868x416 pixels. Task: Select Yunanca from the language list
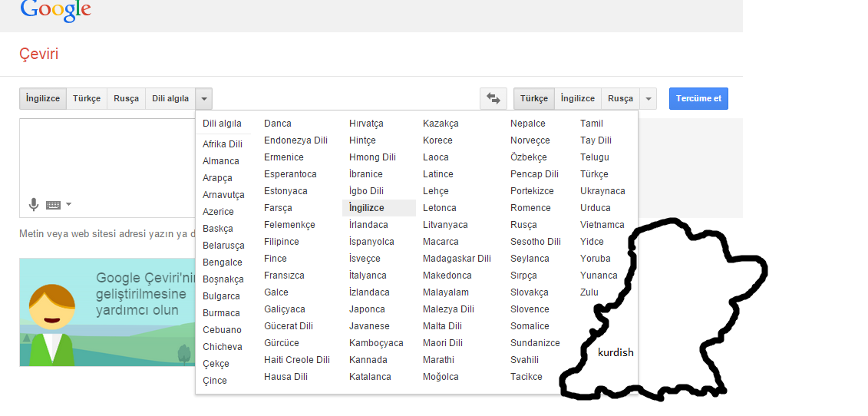(x=599, y=276)
